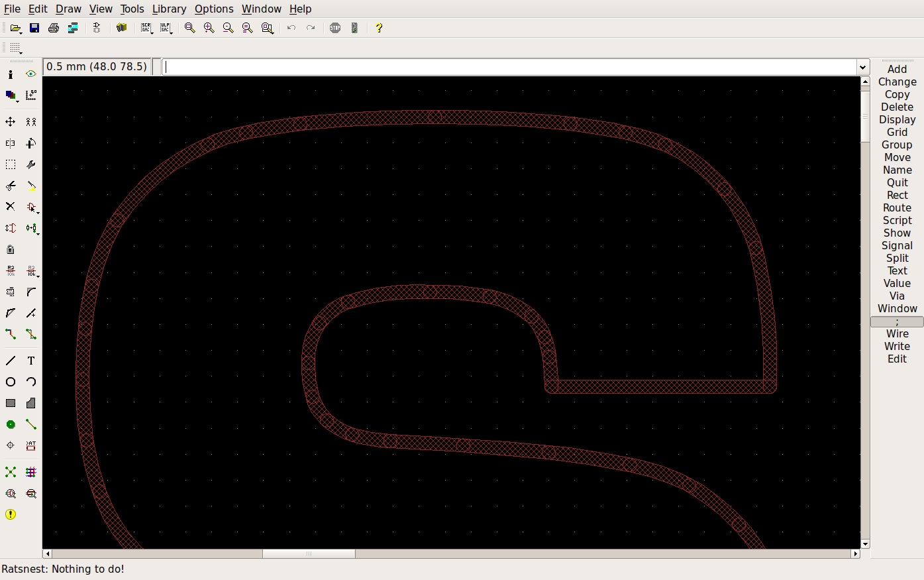Image resolution: width=924 pixels, height=580 pixels.
Task: Toggle the Show eye tool
Action: tap(31, 74)
